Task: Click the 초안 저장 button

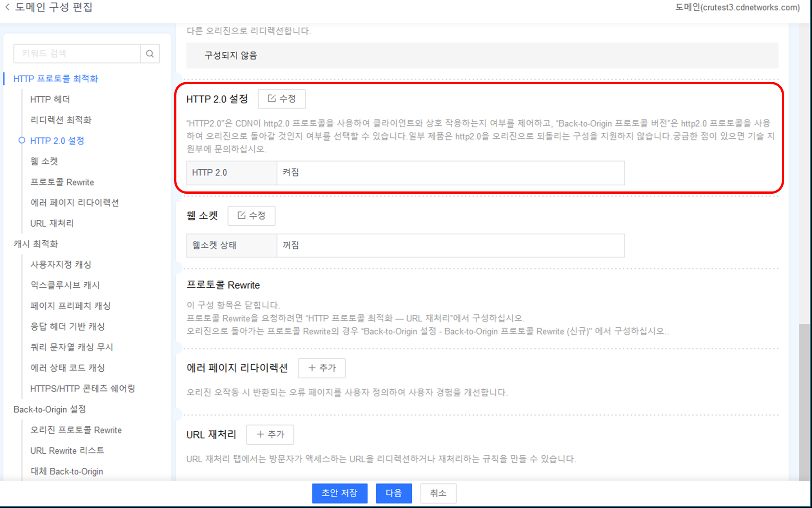Action: click(x=340, y=493)
